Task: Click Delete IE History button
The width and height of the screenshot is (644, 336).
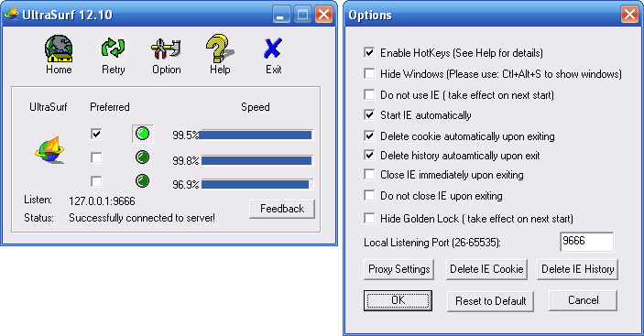Action: 577,269
